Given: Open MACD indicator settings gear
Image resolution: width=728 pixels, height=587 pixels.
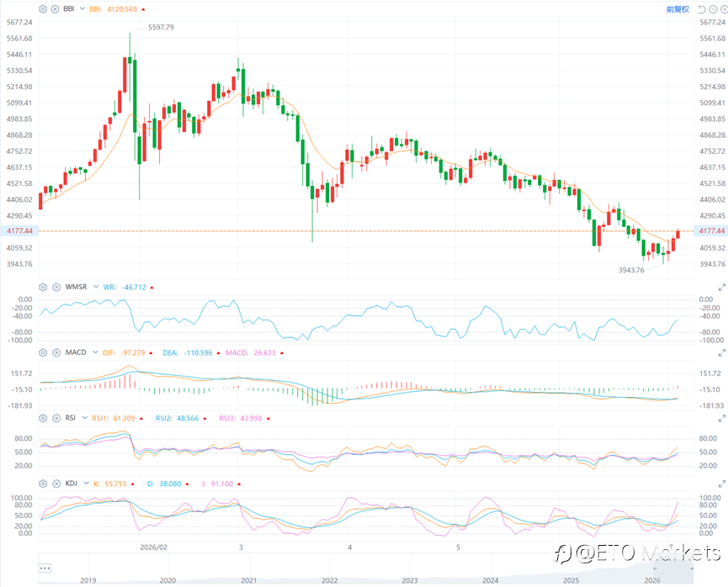Looking at the screenshot, I should [x=43, y=352].
